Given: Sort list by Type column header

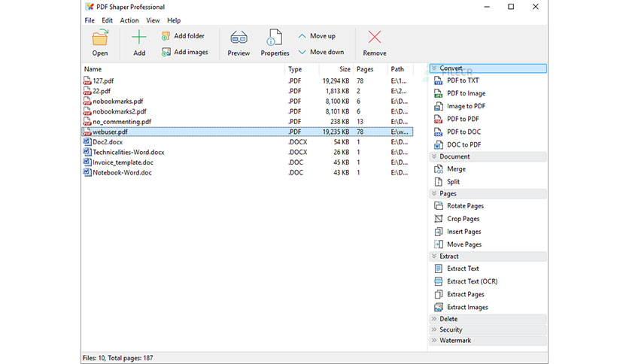Looking at the screenshot, I should [302, 69].
